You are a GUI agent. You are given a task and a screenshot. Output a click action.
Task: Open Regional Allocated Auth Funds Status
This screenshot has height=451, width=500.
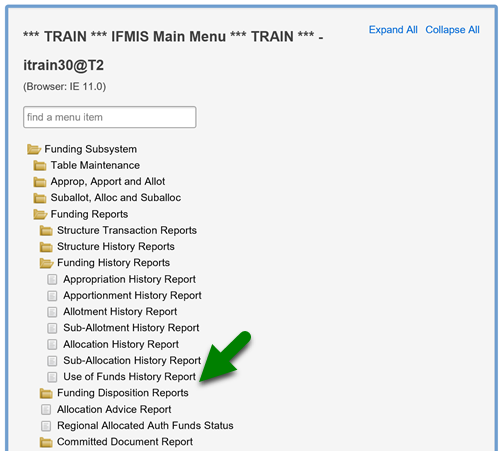[x=145, y=426]
